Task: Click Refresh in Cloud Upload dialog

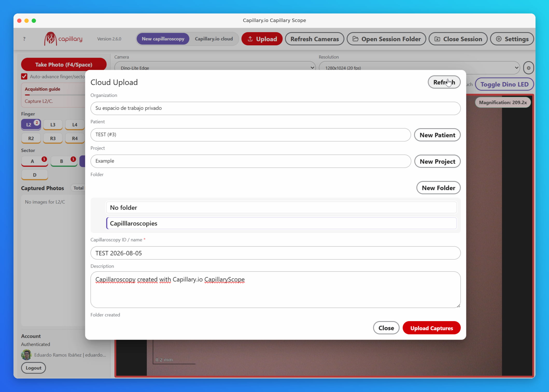Action: click(444, 82)
